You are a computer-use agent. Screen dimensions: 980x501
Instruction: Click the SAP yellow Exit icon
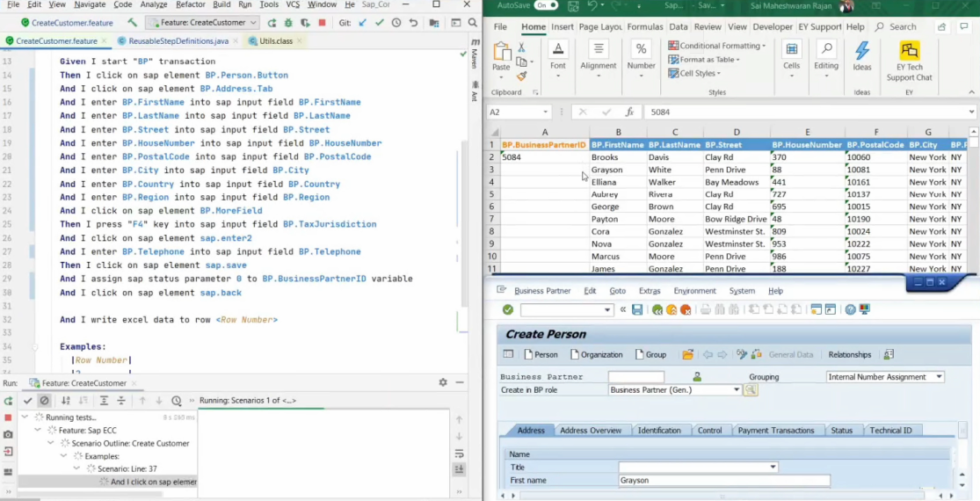pos(671,309)
